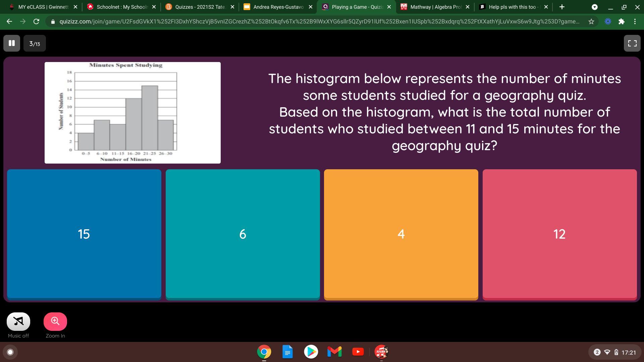This screenshot has width=644, height=362.
Task: Open the Extensions puzzle icon
Action: point(621,21)
